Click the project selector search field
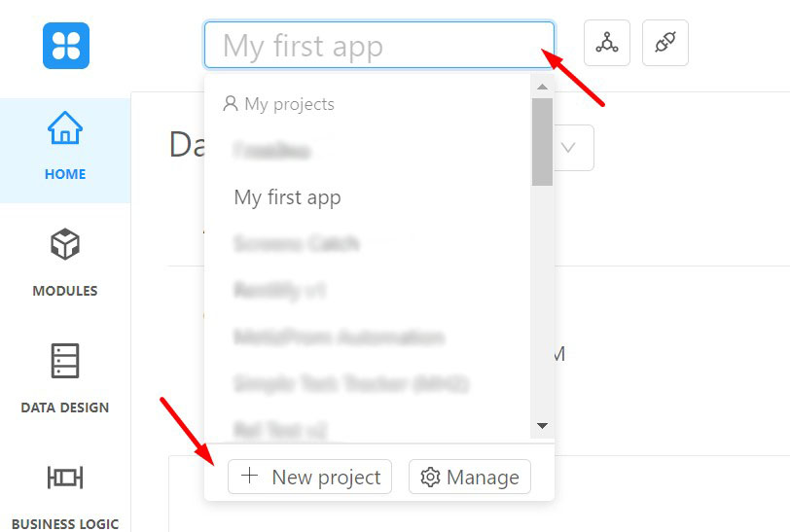The height and width of the screenshot is (532, 790). pyautogui.click(x=378, y=45)
